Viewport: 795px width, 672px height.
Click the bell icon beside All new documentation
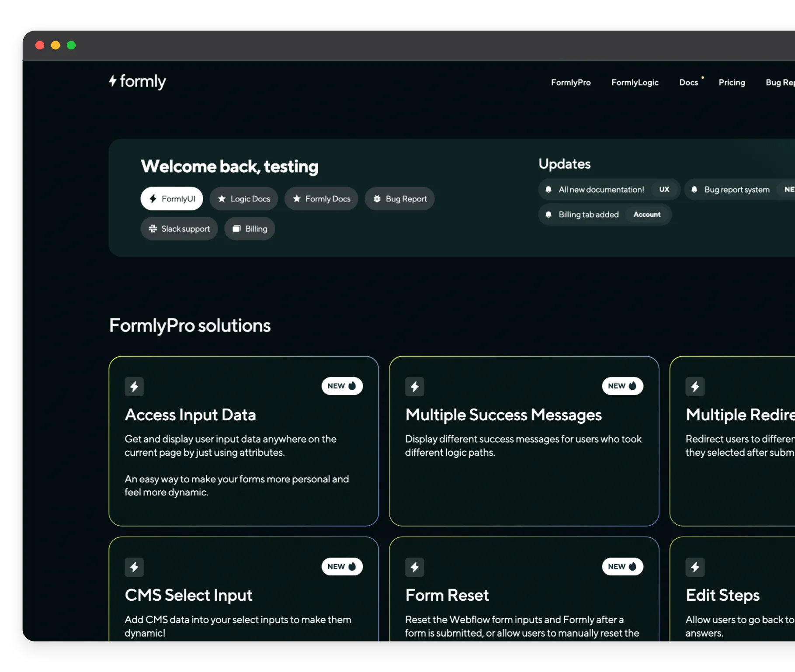549,190
